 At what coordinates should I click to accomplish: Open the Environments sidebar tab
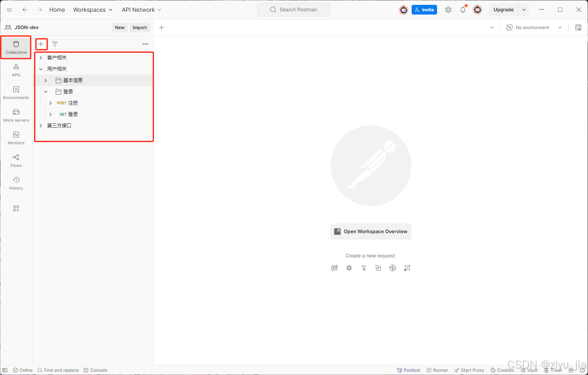(16, 93)
